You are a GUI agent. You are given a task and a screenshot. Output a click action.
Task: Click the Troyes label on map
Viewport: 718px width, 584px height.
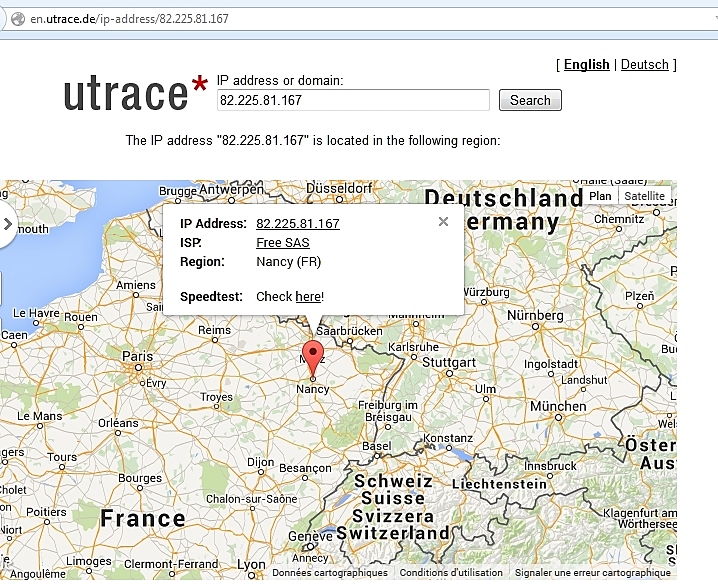pos(216,397)
